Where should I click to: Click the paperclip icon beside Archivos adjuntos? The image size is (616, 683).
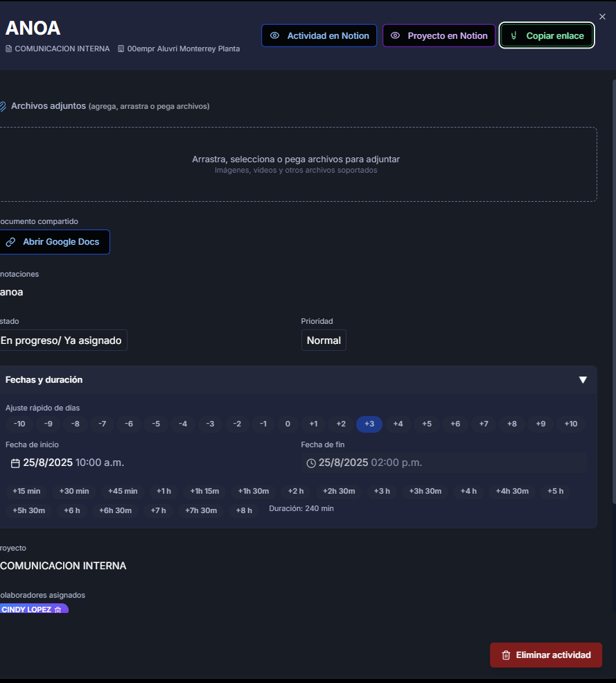pyautogui.click(x=3, y=106)
